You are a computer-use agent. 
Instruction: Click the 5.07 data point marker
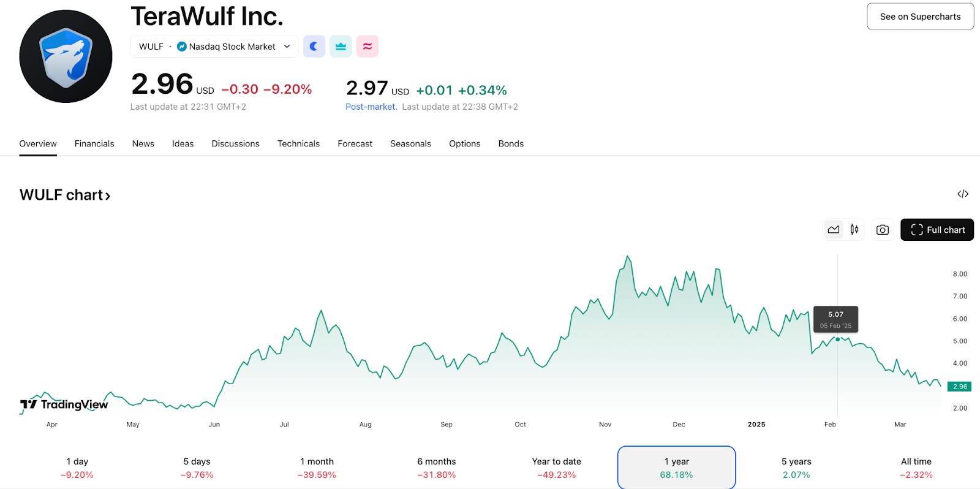click(837, 339)
